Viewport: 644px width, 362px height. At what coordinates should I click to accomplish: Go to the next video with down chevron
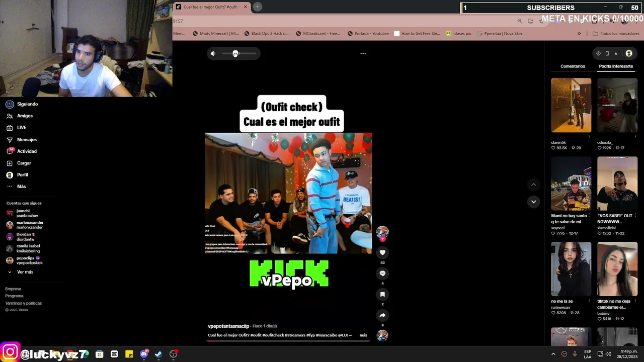[x=534, y=202]
